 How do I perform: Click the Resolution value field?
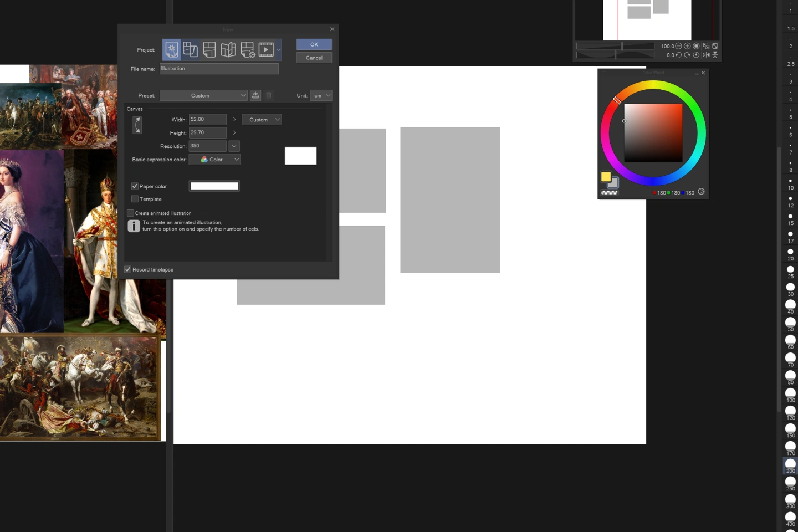(x=208, y=146)
